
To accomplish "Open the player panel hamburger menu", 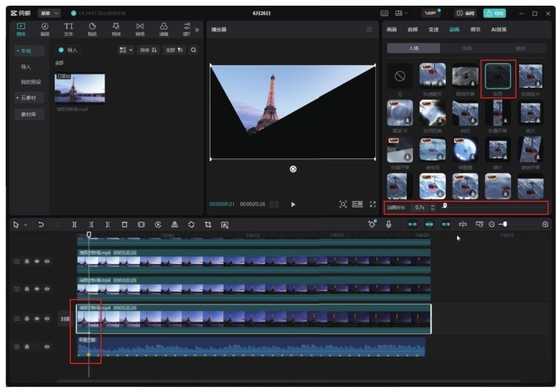I will coord(370,29).
